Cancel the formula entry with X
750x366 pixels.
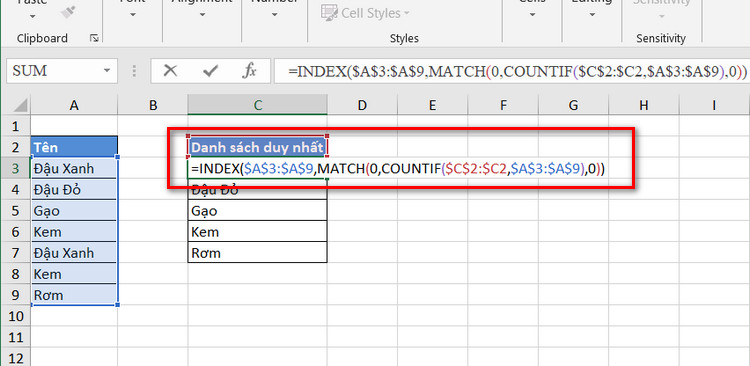click(170, 71)
